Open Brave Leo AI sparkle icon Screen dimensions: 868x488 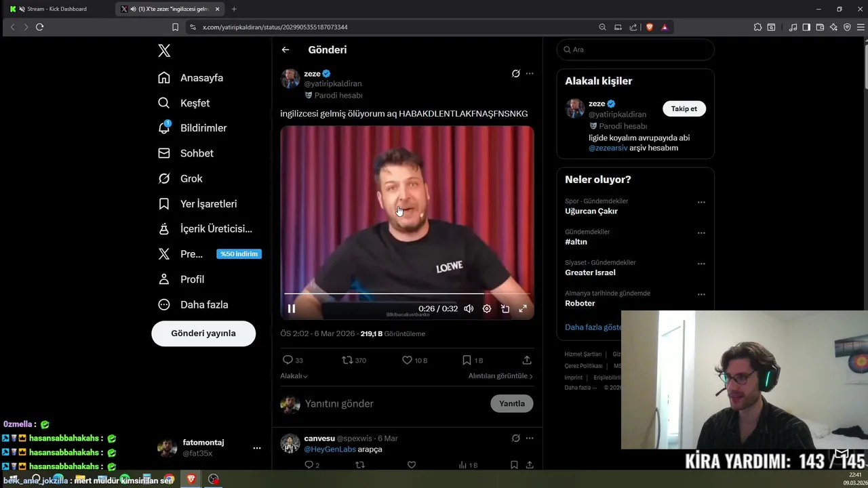pyautogui.click(x=833, y=27)
